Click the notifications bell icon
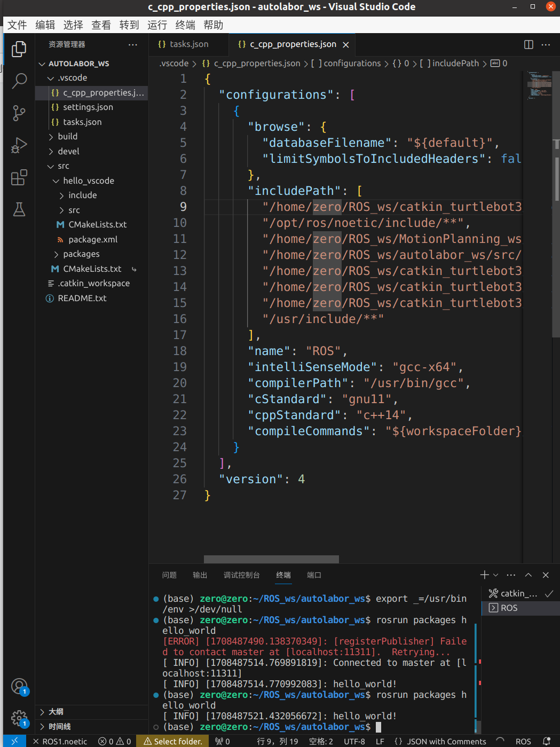This screenshot has height=747, width=560. [547, 741]
